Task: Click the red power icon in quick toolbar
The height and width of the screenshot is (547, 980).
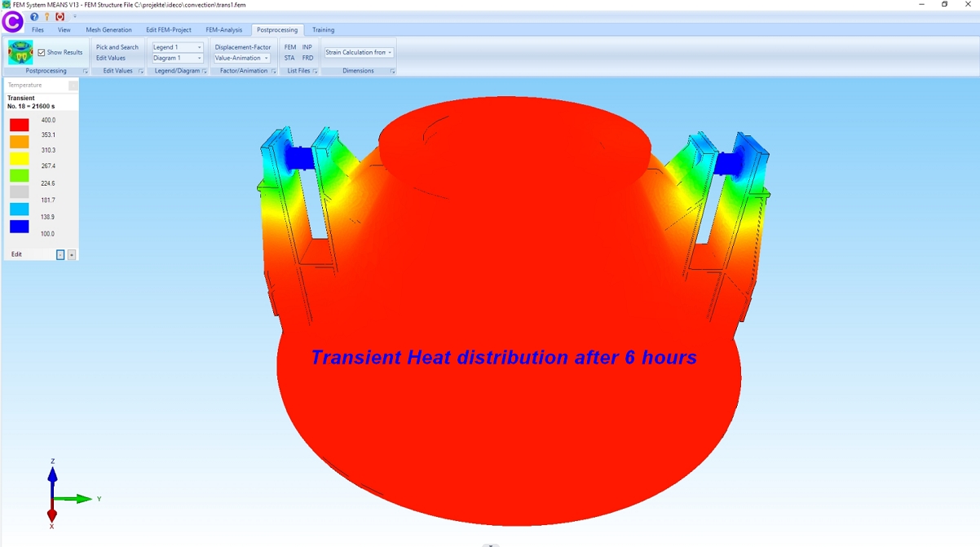Action: (60, 16)
